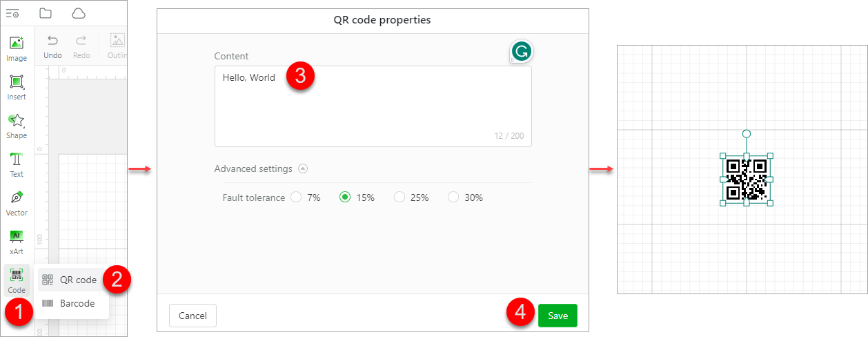Cancel the QR code properties dialog
The image size is (868, 337).
[193, 316]
